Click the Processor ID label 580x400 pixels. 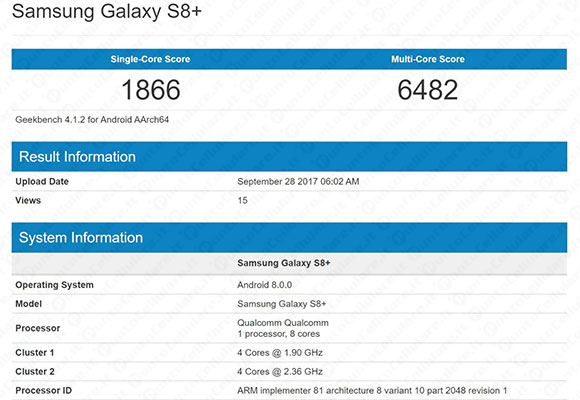point(44,390)
